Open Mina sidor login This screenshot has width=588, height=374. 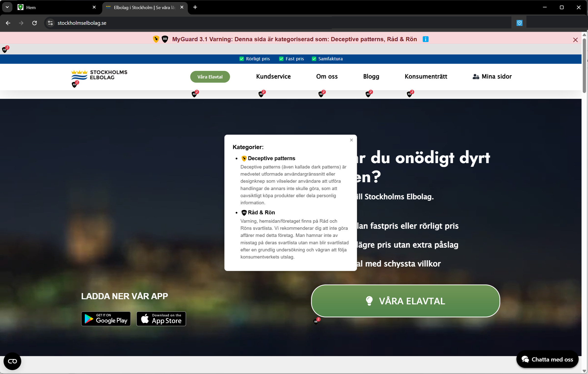(x=492, y=77)
